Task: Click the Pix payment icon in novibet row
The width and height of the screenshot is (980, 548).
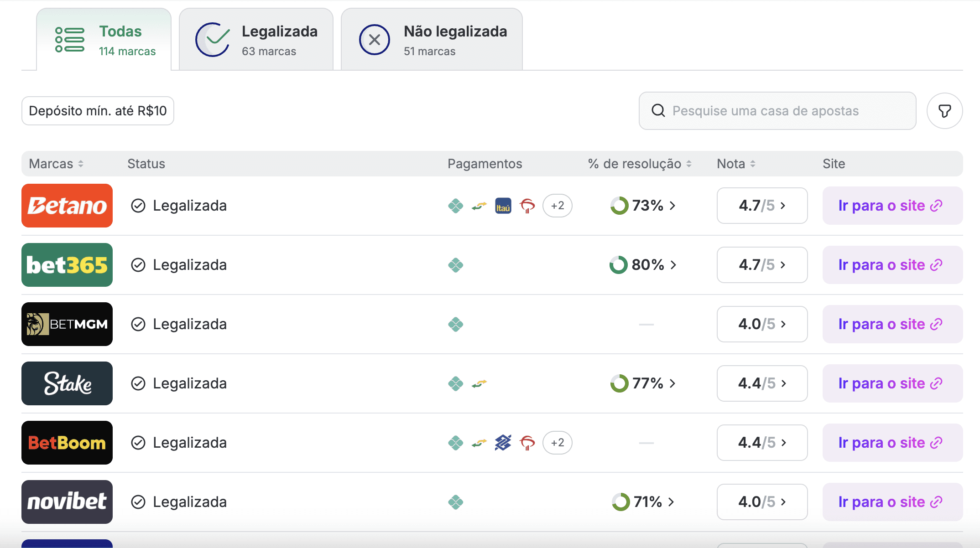Action: tap(456, 502)
